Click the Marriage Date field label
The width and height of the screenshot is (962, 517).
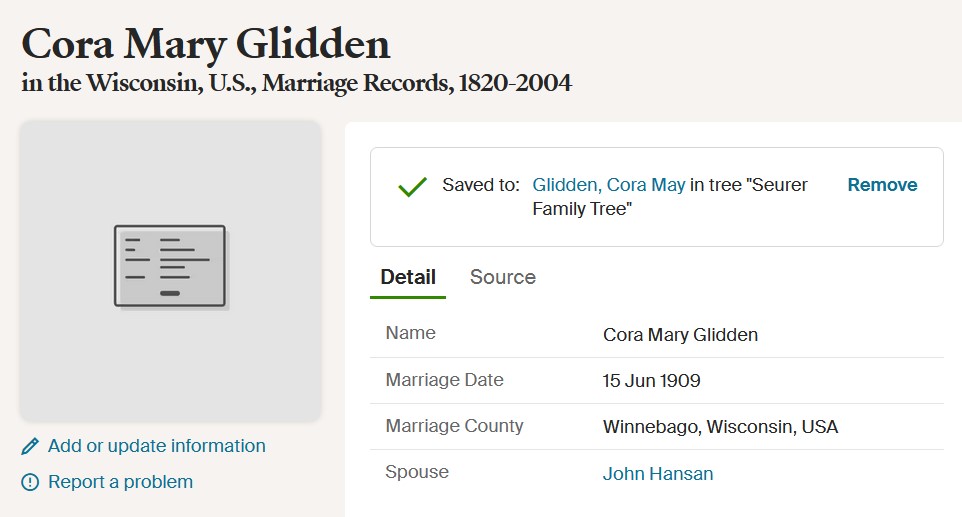click(x=444, y=380)
